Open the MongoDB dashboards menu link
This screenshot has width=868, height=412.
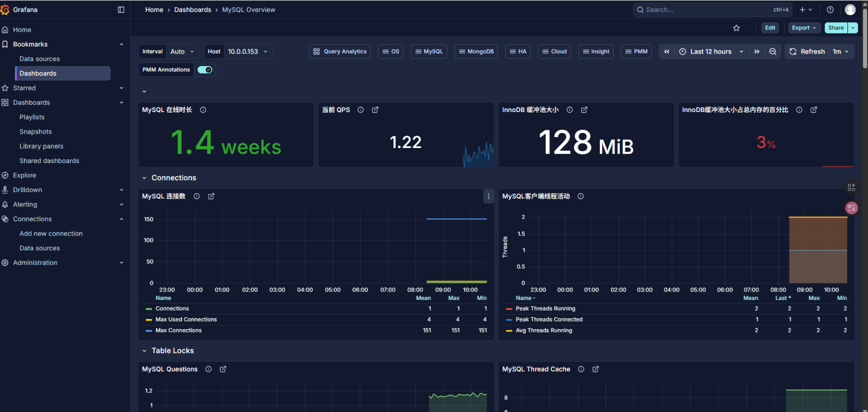point(476,51)
